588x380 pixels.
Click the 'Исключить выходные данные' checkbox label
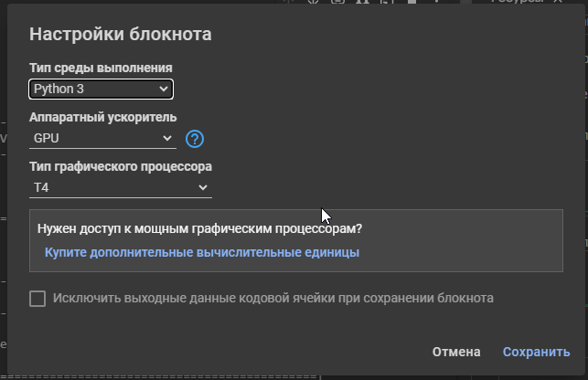pos(273,298)
